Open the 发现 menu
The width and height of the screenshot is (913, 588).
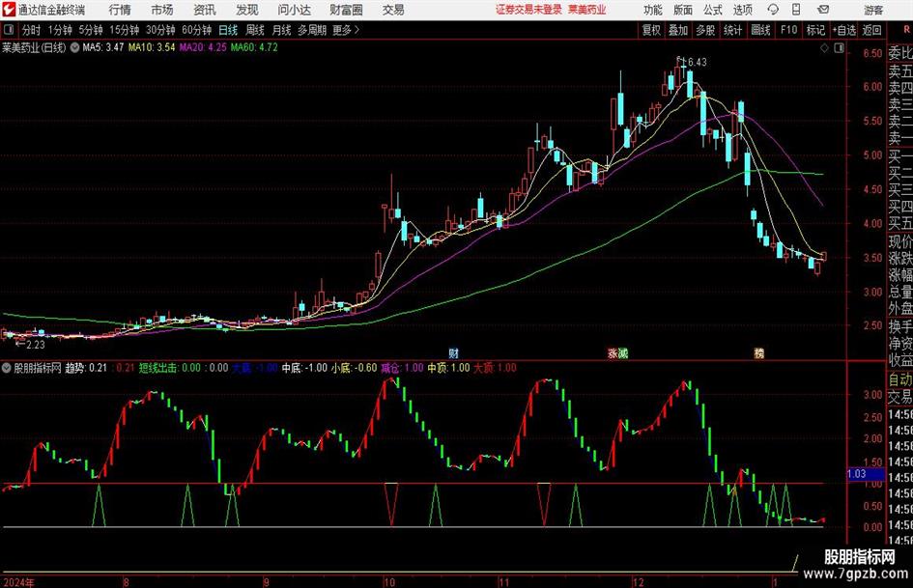pyautogui.click(x=247, y=10)
